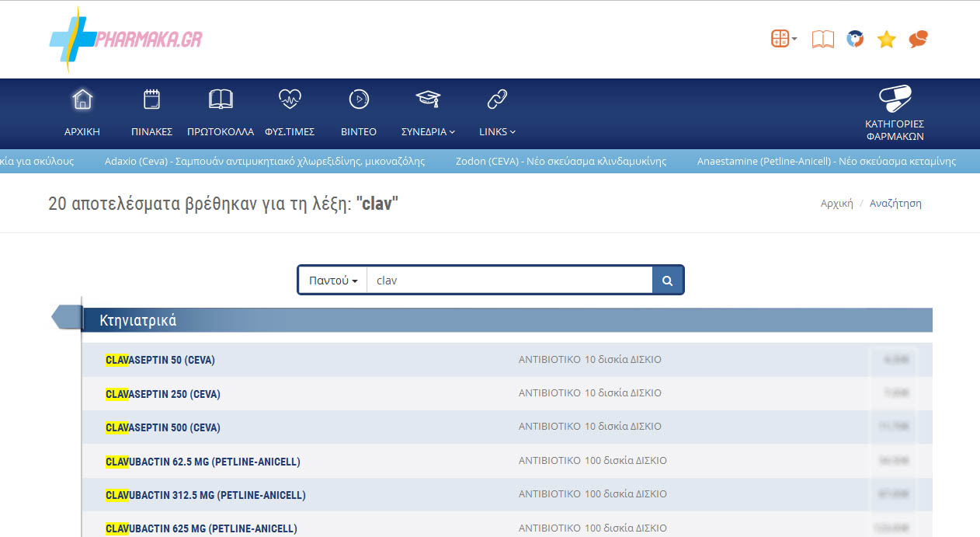
Task: Click the orange open book icon in header
Action: click(x=822, y=39)
